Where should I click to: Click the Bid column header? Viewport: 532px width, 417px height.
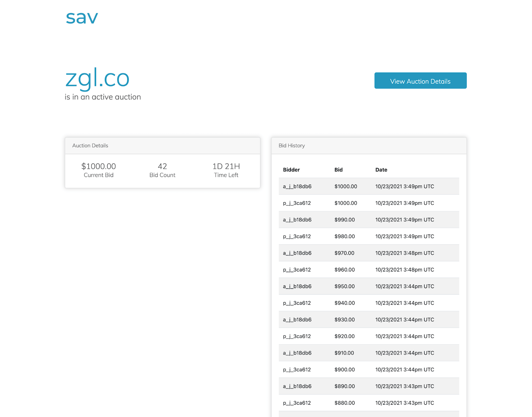click(338, 170)
